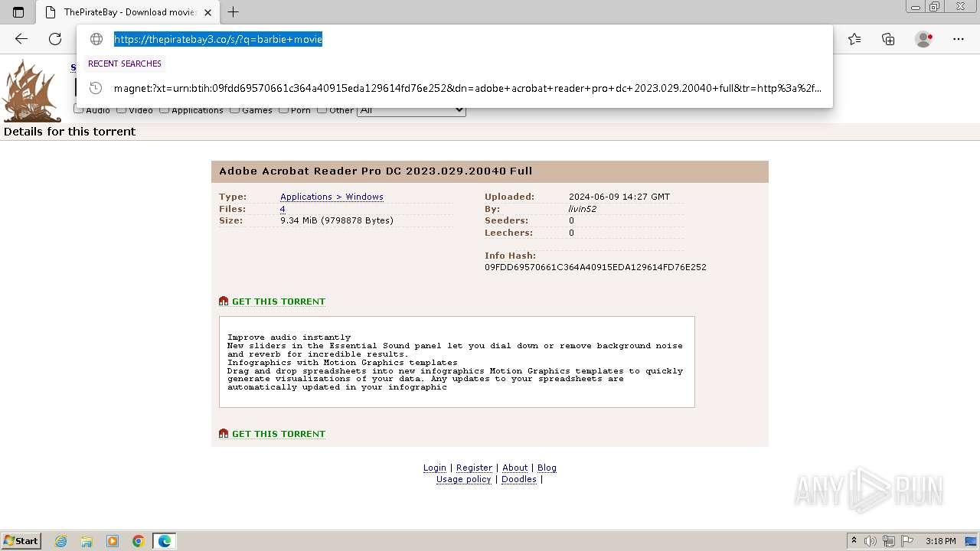Open the Collections icon in toolbar

888,39
